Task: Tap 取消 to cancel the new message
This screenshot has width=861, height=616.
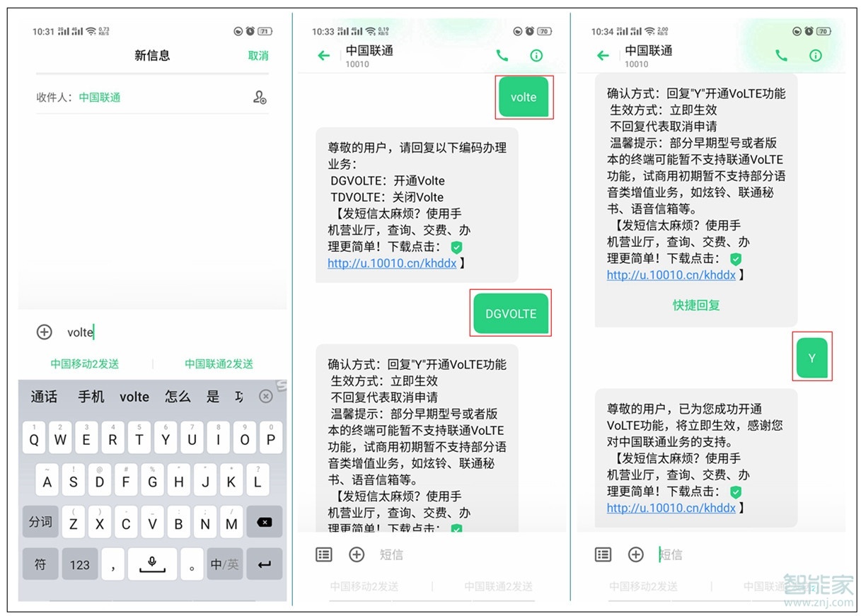Action: 257,55
